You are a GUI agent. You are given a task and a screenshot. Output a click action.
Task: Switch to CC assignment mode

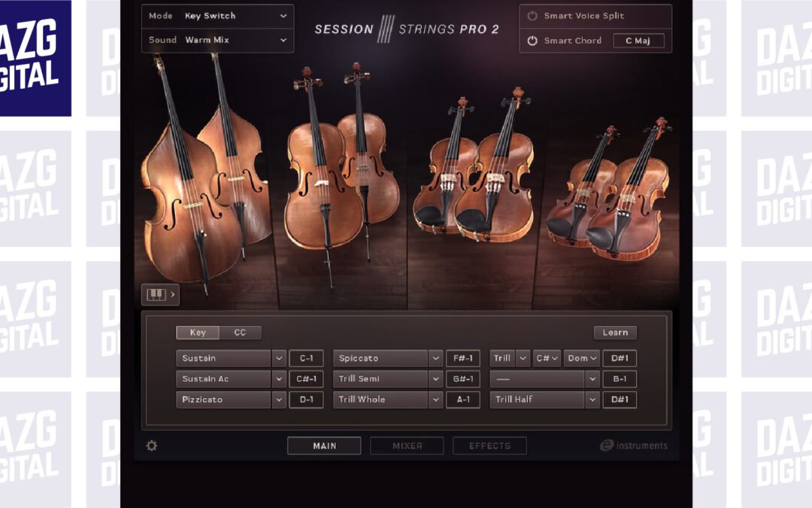pyautogui.click(x=240, y=333)
